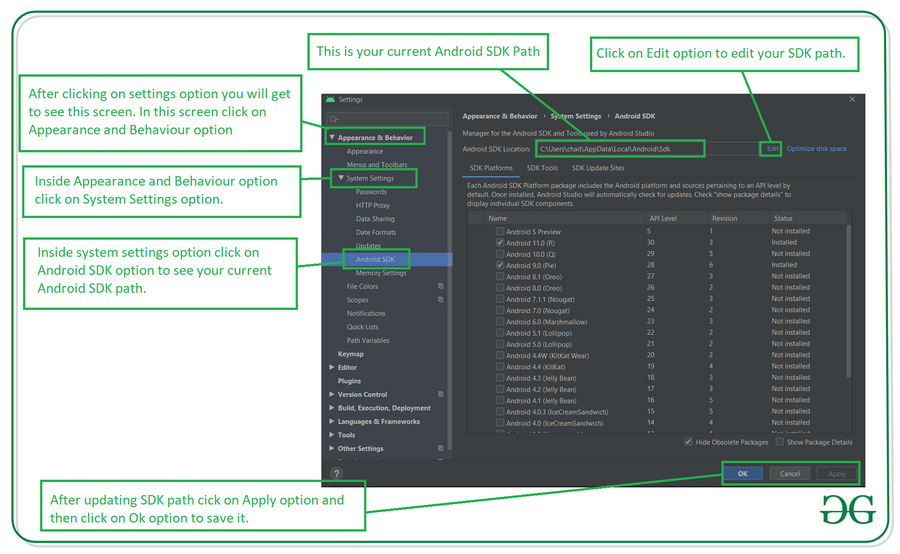This screenshot has width=900, height=554.
Task: Expand the Other Settings arrow
Action: 332,448
